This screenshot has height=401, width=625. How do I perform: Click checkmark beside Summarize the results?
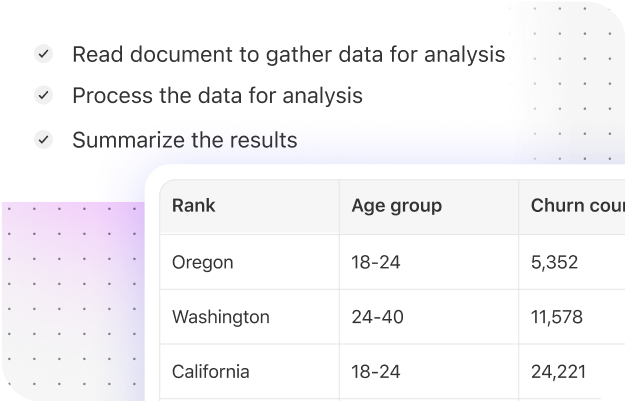[x=43, y=140]
